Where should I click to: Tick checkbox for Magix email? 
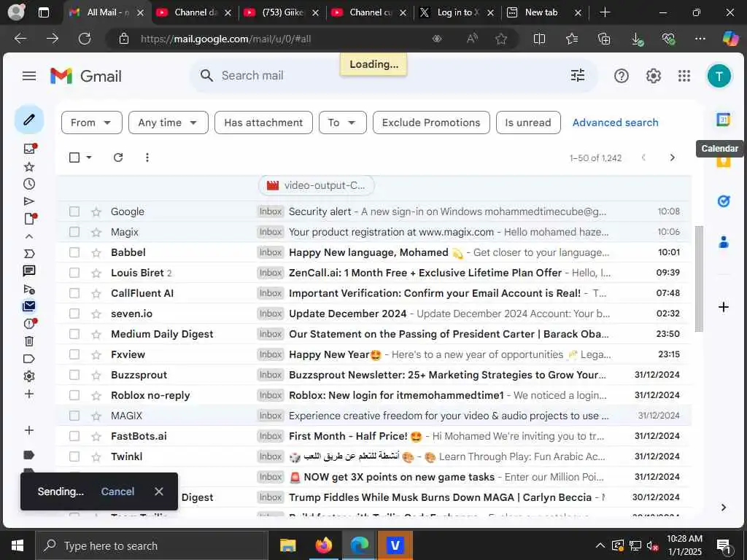pos(74,232)
